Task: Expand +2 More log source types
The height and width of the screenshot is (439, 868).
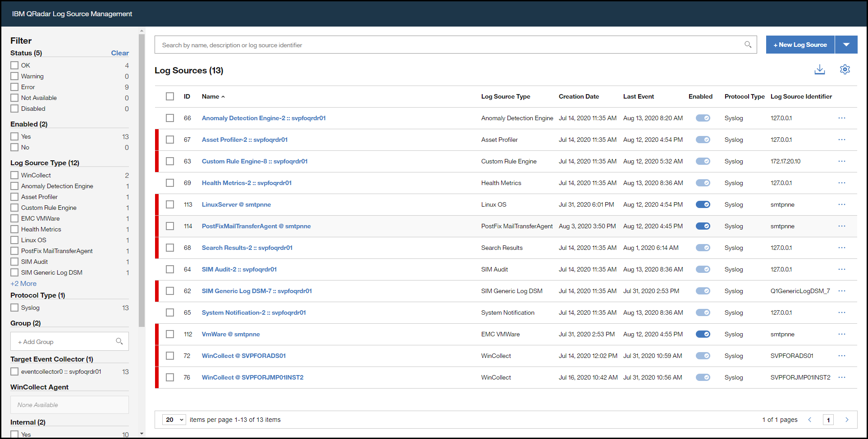Action: click(x=23, y=284)
